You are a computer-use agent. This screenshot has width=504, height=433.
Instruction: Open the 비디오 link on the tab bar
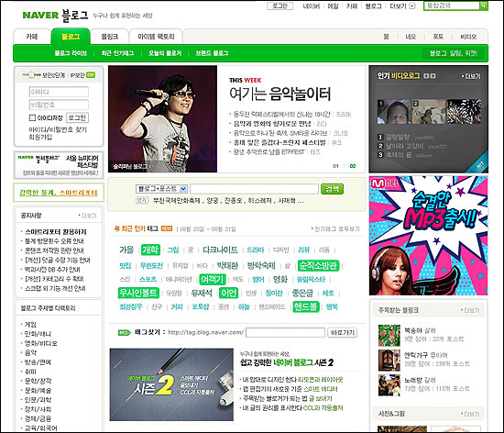pyautogui.click(x=468, y=37)
